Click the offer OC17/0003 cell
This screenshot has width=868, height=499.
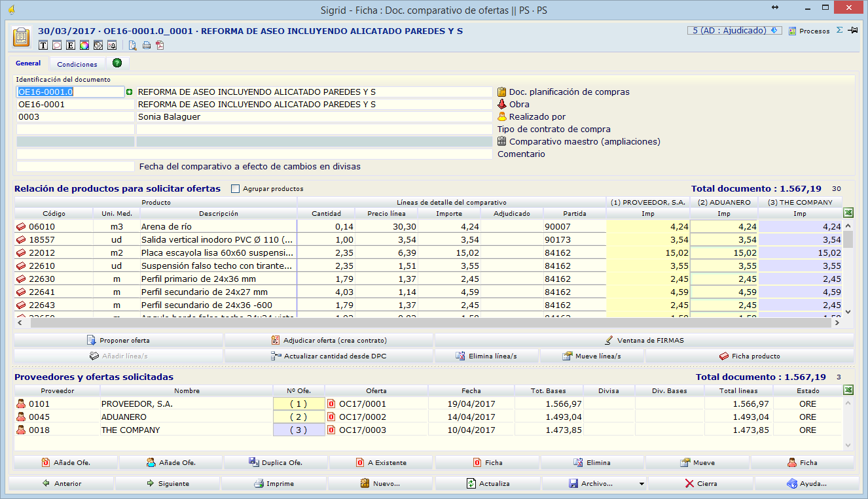(x=376, y=430)
